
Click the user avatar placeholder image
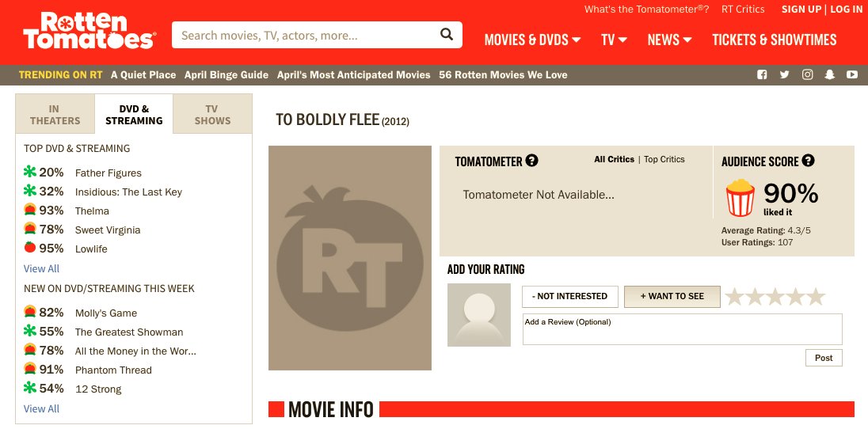(x=479, y=315)
